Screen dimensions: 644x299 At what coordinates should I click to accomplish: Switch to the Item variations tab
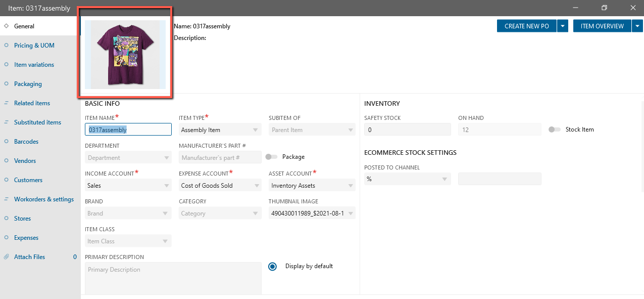(34, 65)
